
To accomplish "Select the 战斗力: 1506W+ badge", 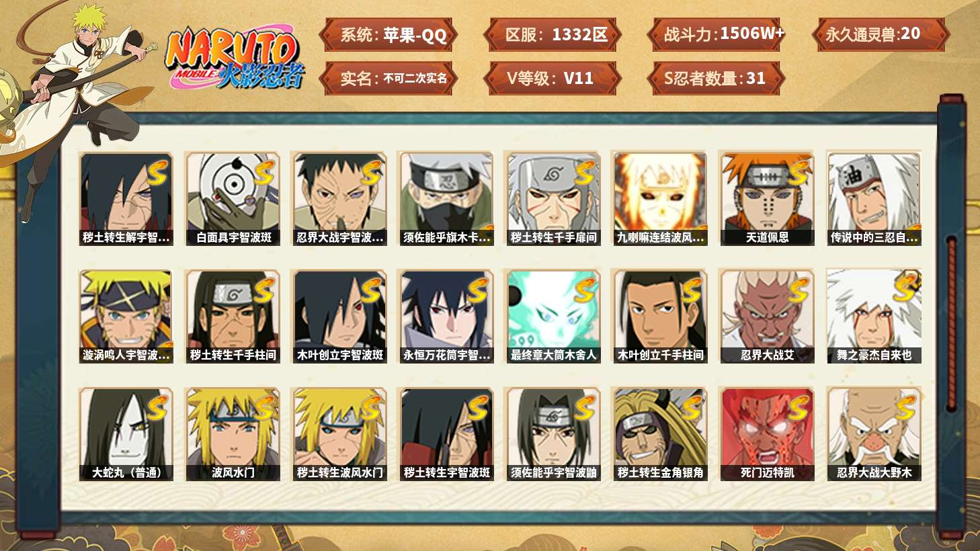I will pyautogui.click(x=716, y=35).
